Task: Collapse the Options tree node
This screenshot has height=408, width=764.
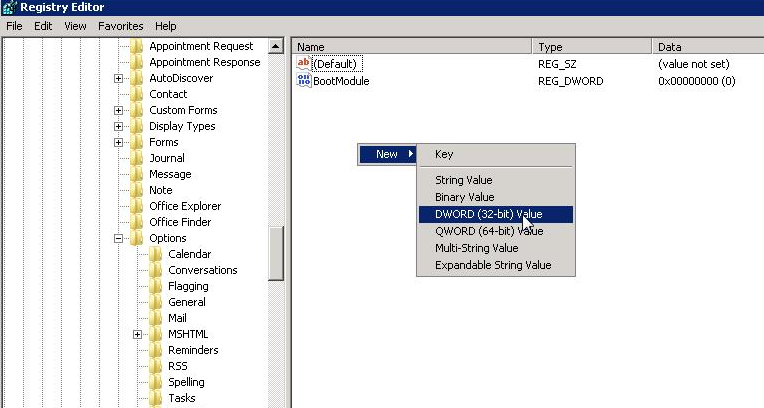Action: tap(118, 238)
